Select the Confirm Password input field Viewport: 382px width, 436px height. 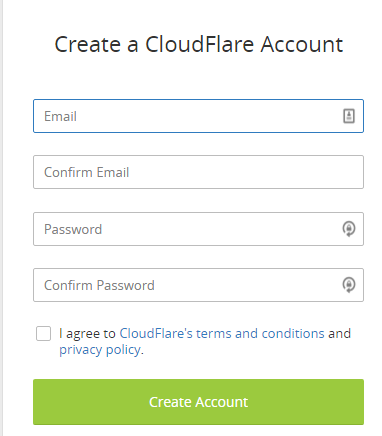[198, 285]
